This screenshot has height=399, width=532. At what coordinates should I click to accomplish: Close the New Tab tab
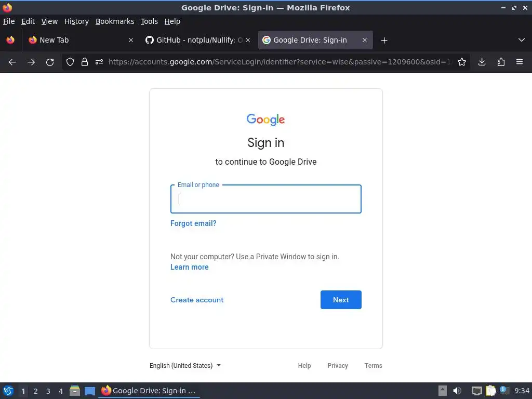coord(131,40)
